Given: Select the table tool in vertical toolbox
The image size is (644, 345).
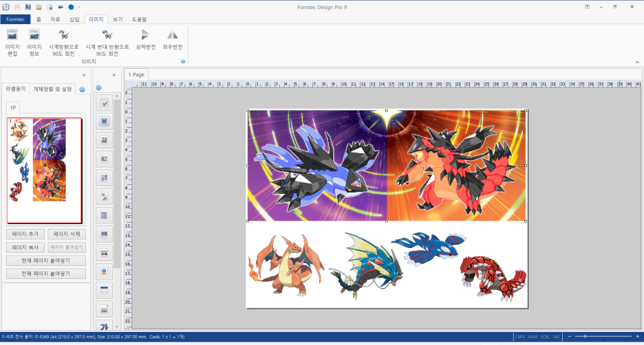Looking at the screenshot, I should click(x=105, y=290).
